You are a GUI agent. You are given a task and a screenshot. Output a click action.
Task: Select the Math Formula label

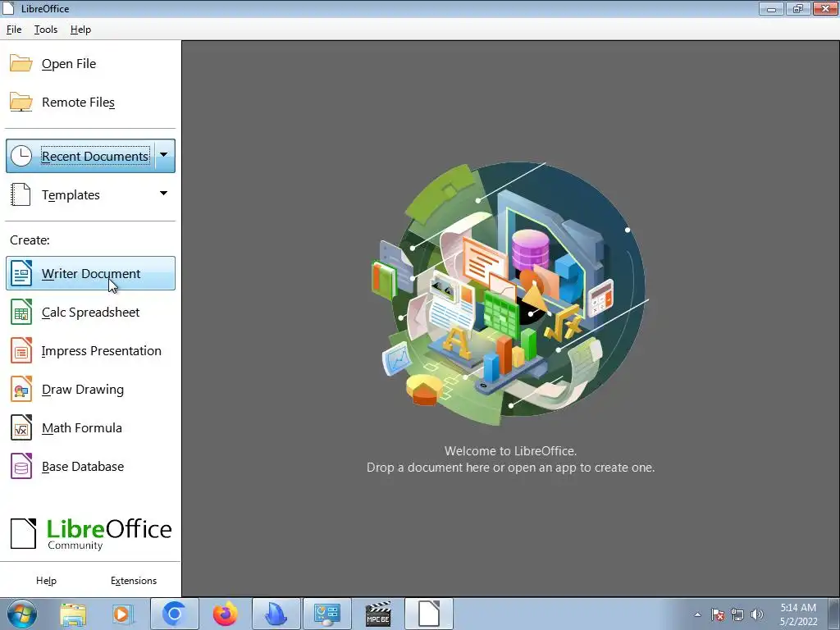point(82,428)
